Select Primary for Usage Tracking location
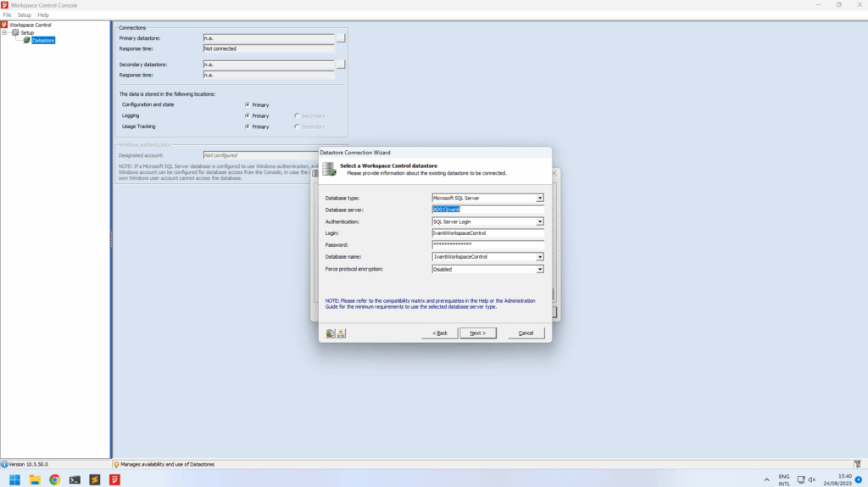Viewport: 868px width, 487px height. tap(248, 126)
